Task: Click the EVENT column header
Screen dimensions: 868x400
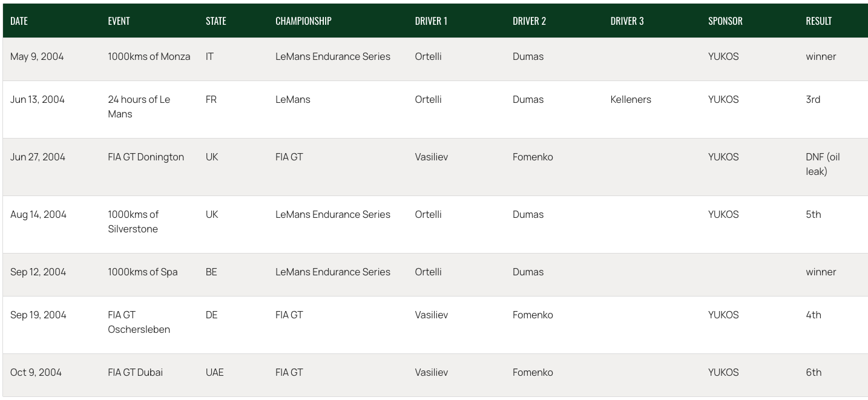Action: coord(119,21)
